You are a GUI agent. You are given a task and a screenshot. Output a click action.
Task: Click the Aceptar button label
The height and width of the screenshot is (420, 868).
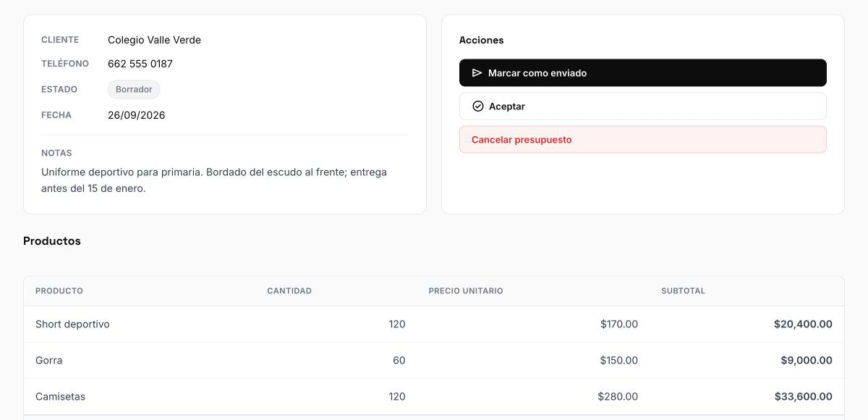(507, 106)
